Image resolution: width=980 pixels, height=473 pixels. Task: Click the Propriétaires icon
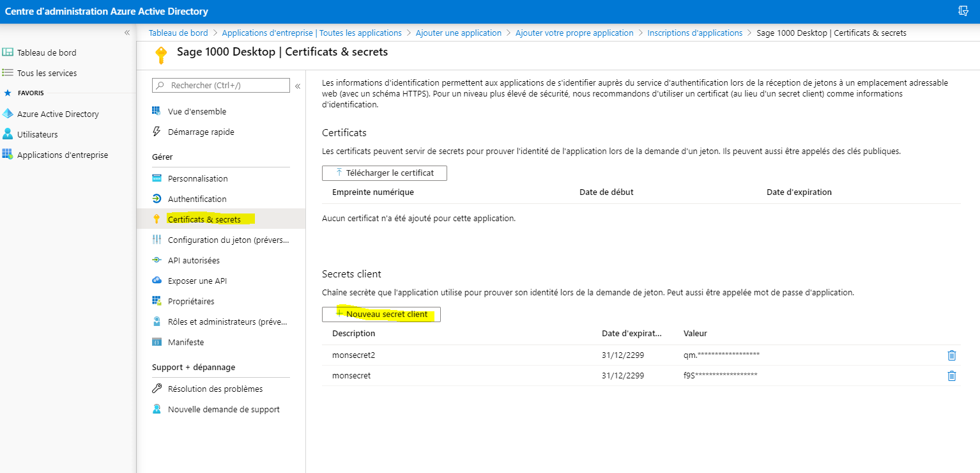click(157, 301)
